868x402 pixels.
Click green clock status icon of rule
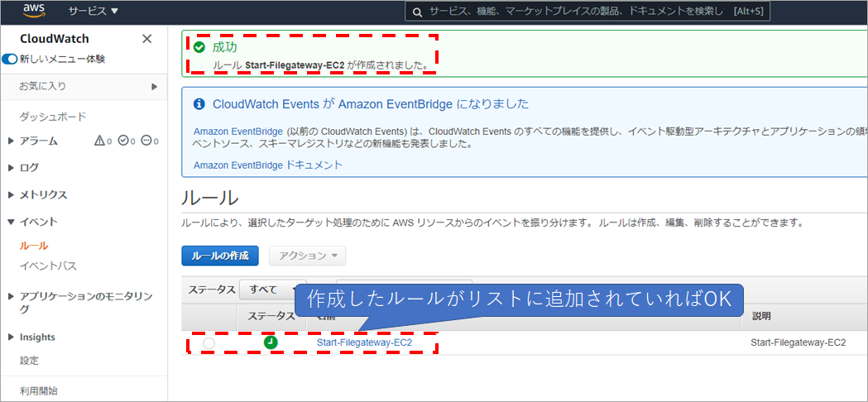(x=271, y=342)
